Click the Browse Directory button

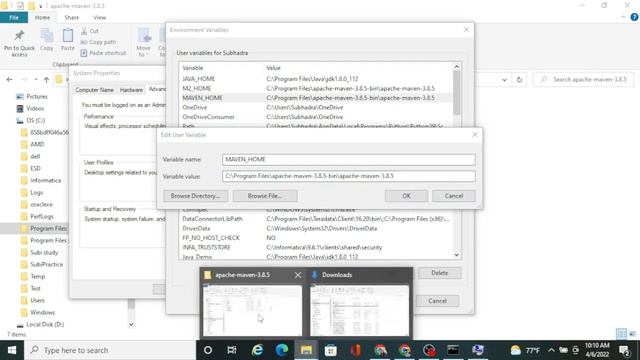click(196, 196)
